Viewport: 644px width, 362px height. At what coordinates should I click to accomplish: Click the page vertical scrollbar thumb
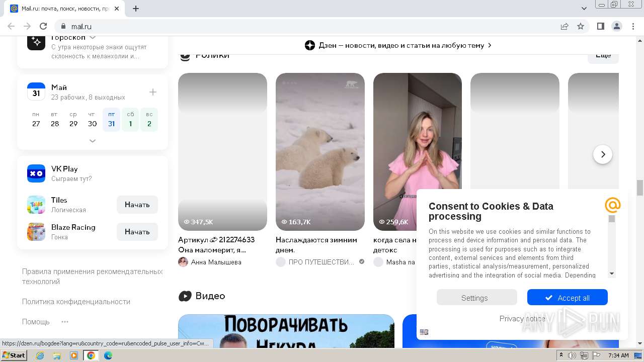click(640, 188)
